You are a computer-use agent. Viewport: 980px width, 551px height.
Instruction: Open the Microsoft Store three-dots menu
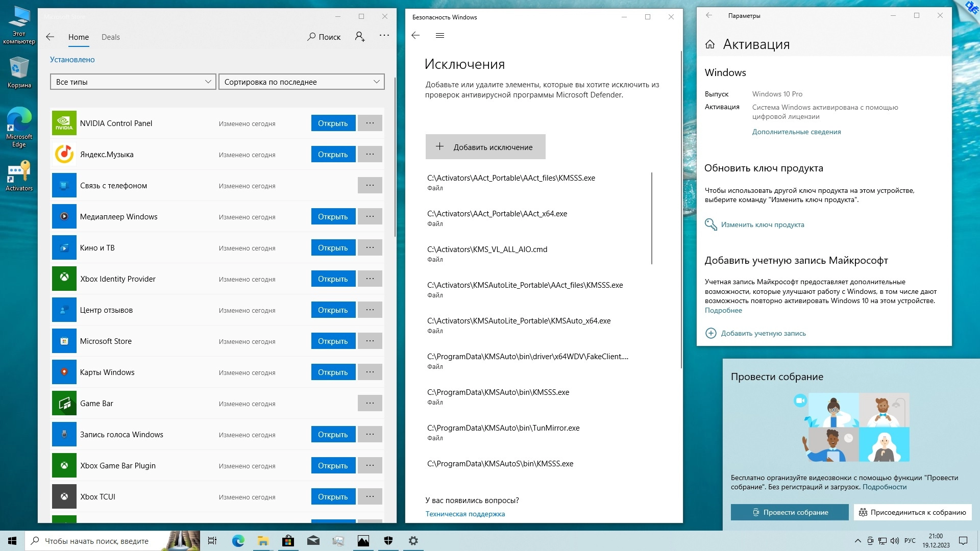[384, 36]
